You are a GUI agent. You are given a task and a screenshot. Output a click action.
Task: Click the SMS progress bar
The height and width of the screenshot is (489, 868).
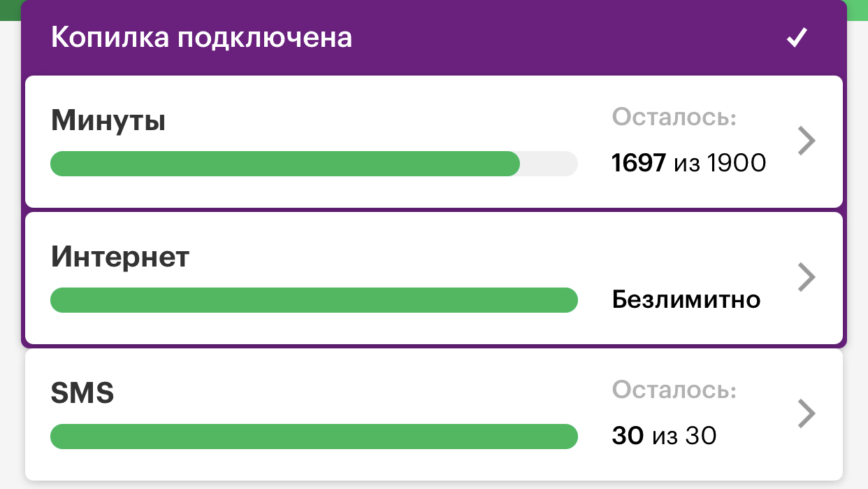click(x=314, y=436)
